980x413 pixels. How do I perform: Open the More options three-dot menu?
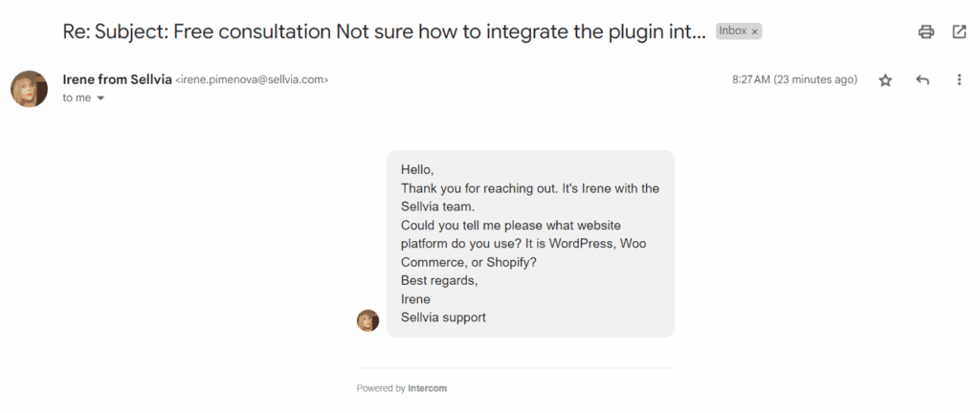pyautogui.click(x=959, y=80)
